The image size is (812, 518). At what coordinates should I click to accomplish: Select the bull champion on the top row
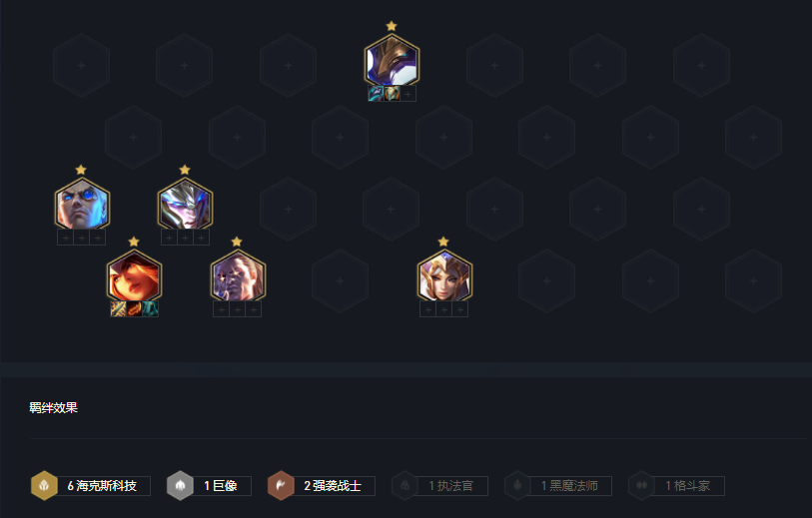coord(392,62)
